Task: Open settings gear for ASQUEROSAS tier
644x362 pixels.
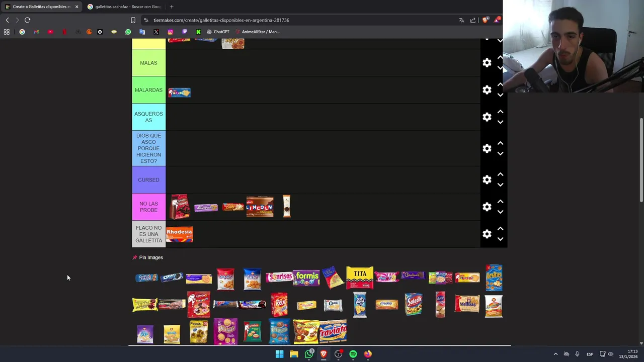Action: (487, 117)
